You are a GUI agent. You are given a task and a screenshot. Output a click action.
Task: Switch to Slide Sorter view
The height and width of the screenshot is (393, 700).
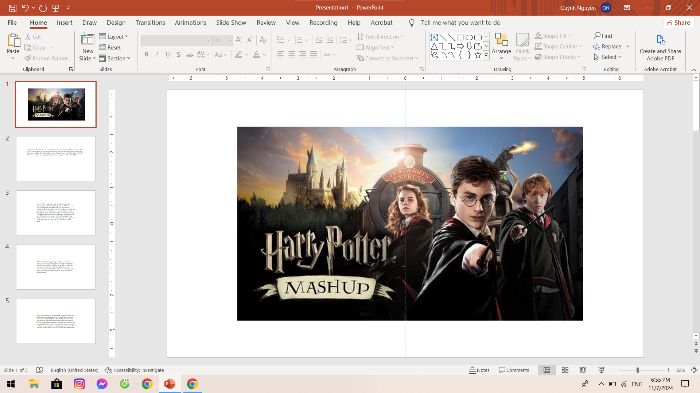click(565, 370)
